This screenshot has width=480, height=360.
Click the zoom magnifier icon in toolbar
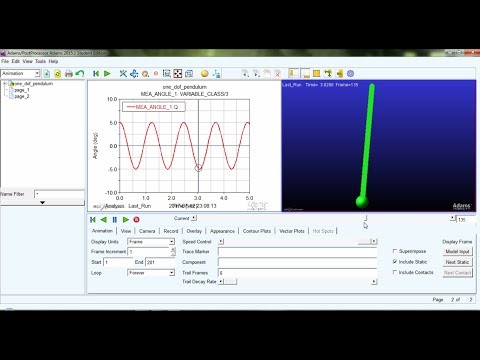pos(145,74)
